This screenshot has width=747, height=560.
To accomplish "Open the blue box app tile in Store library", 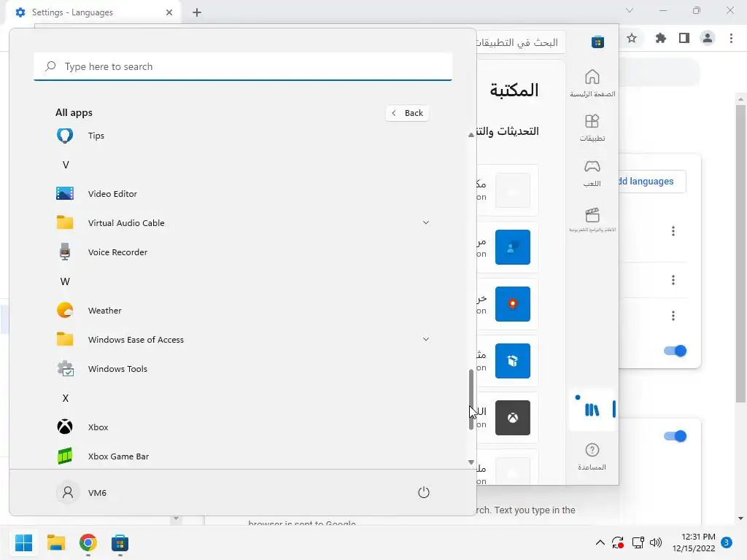I will coord(513,361).
